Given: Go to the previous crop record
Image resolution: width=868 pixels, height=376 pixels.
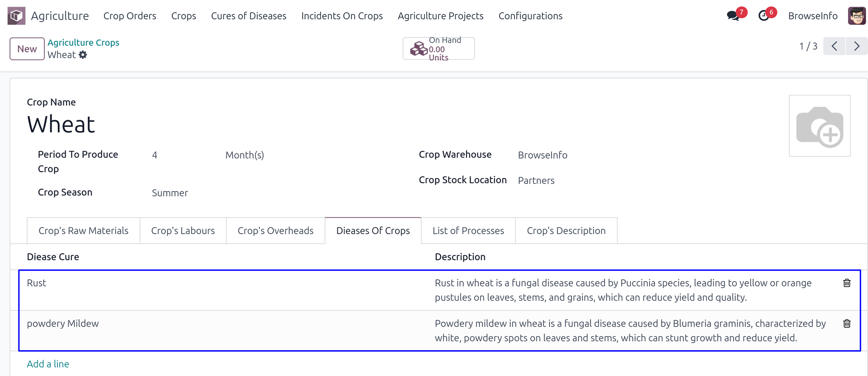Looking at the screenshot, I should coord(835,46).
